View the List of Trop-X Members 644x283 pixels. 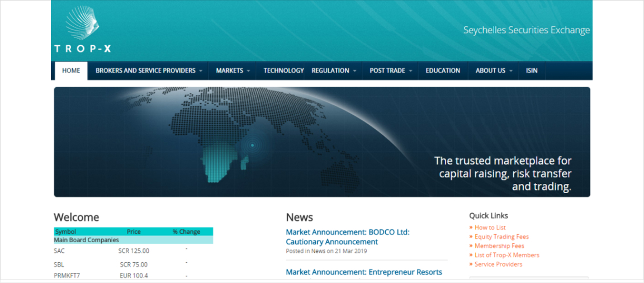pos(507,255)
